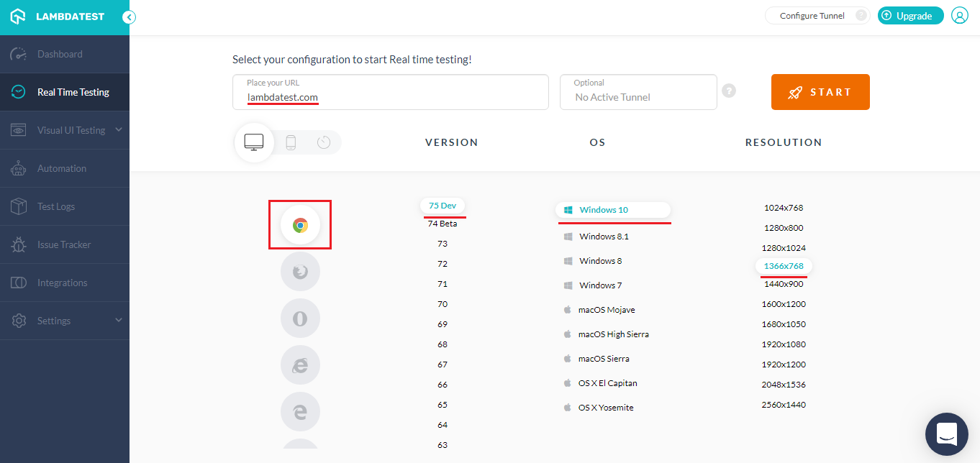Collapse the left navigation sidebar
980x463 pixels.
(x=129, y=16)
